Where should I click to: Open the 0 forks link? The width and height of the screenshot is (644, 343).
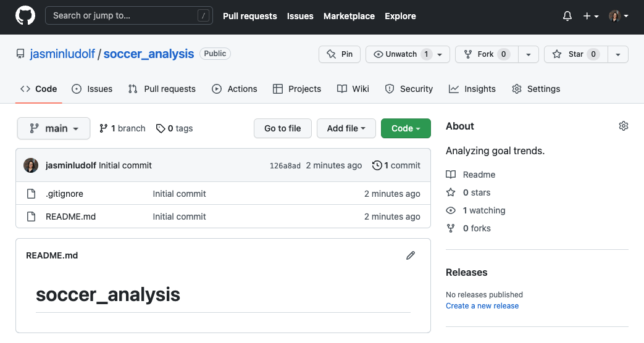[x=468, y=228]
